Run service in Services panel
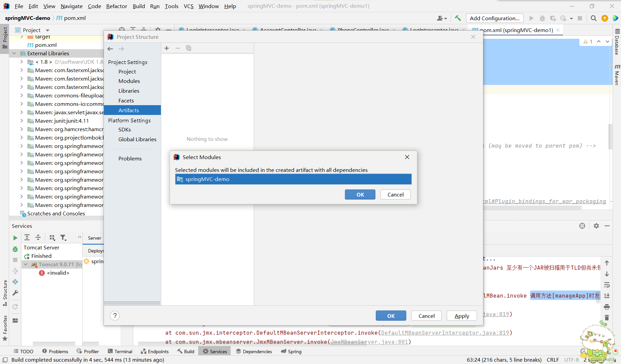This screenshot has height=364, width=621. coord(15,238)
